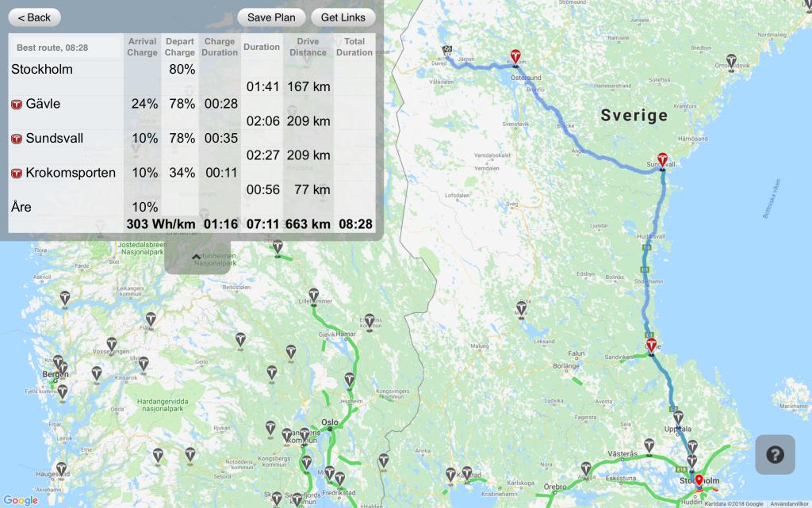Select the supercharger pin at Uppsala

[x=678, y=418]
